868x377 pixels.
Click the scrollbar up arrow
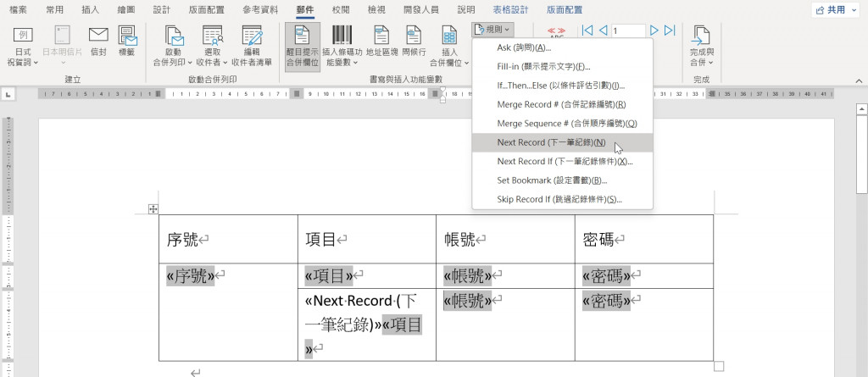point(861,108)
